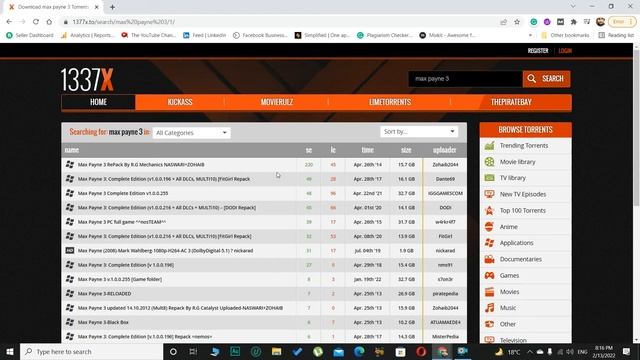Open Max Payne 3-RELOADED torrent

pos(104,293)
